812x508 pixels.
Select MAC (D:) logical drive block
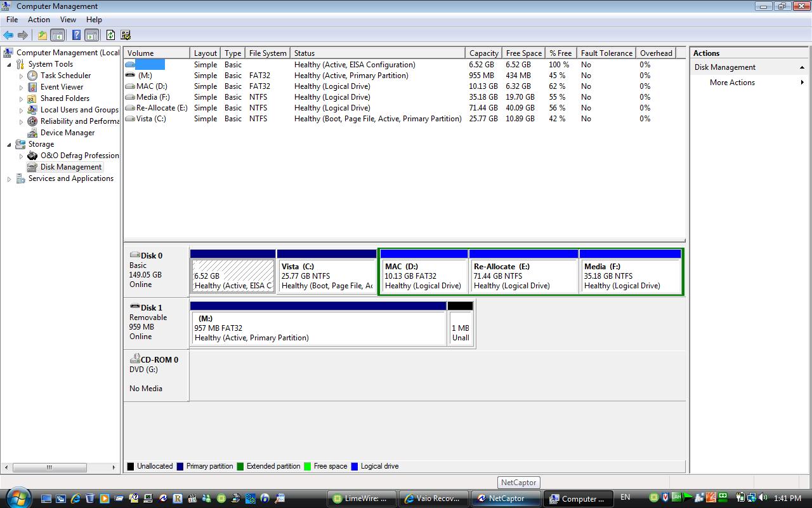click(424, 271)
